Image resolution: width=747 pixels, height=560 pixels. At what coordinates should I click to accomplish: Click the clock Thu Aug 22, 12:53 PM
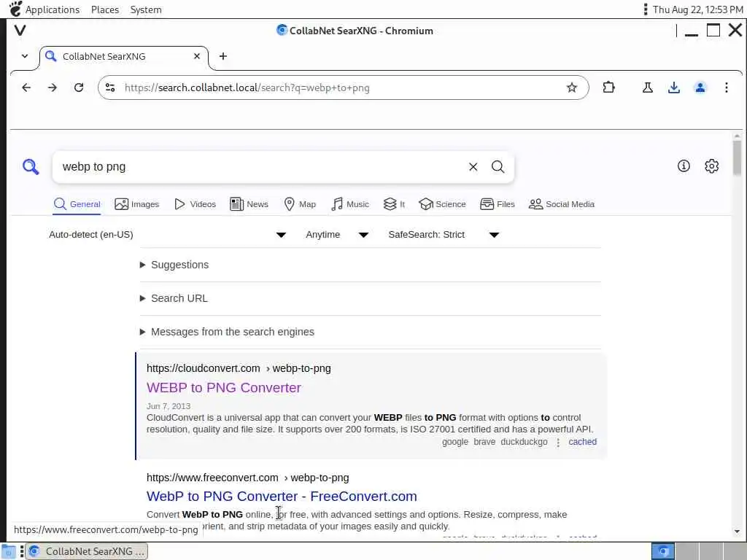tap(697, 9)
